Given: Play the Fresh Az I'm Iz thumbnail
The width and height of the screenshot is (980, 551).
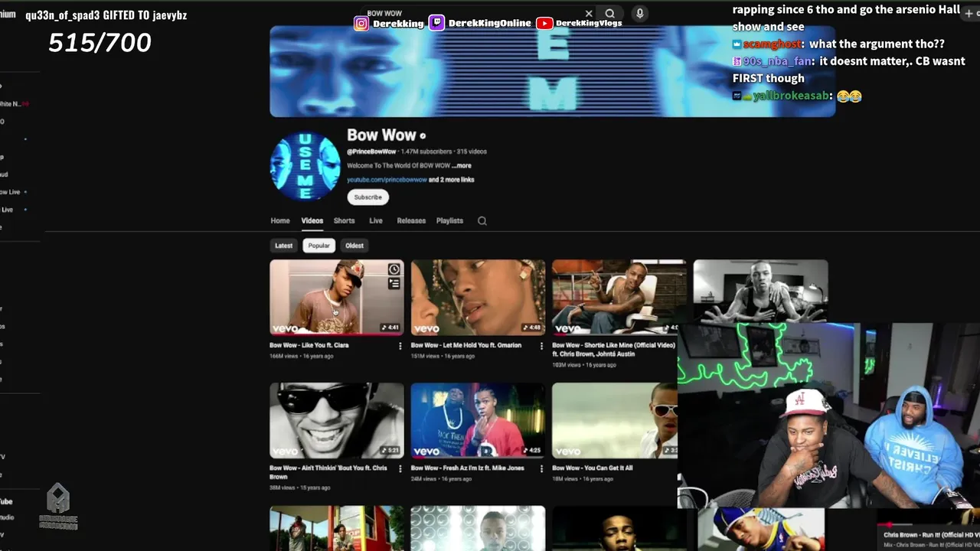Looking at the screenshot, I should click(478, 420).
